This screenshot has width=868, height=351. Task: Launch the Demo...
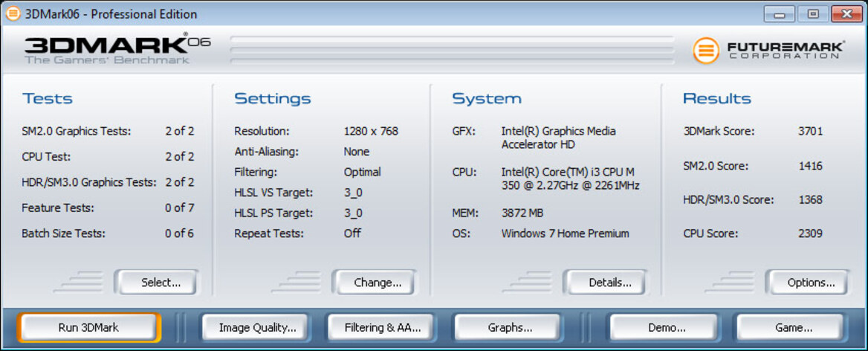pos(663,327)
